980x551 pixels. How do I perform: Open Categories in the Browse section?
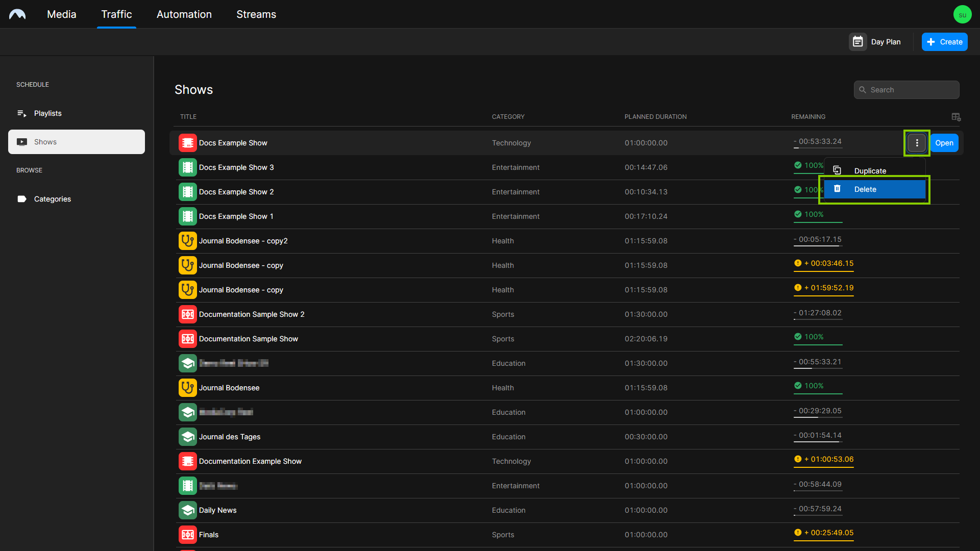tap(52, 199)
